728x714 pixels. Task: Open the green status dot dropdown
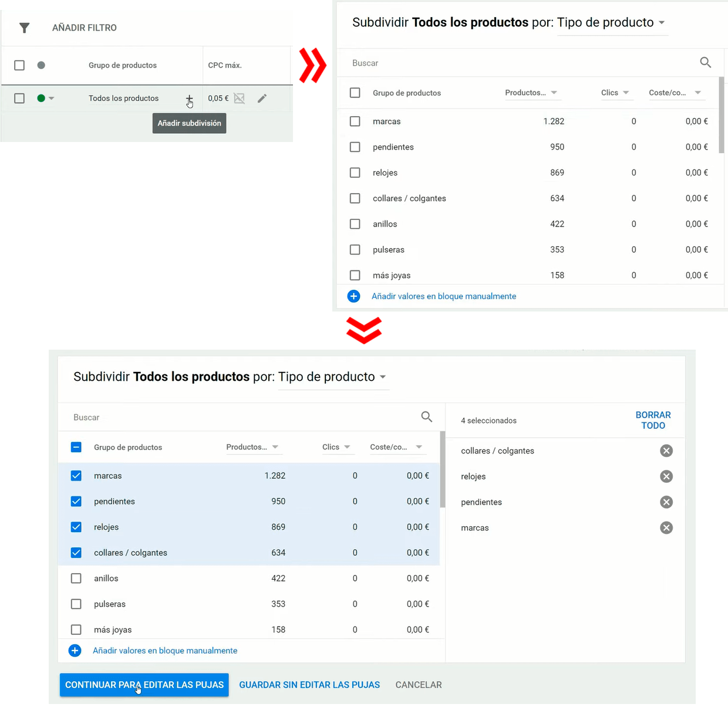[45, 99]
